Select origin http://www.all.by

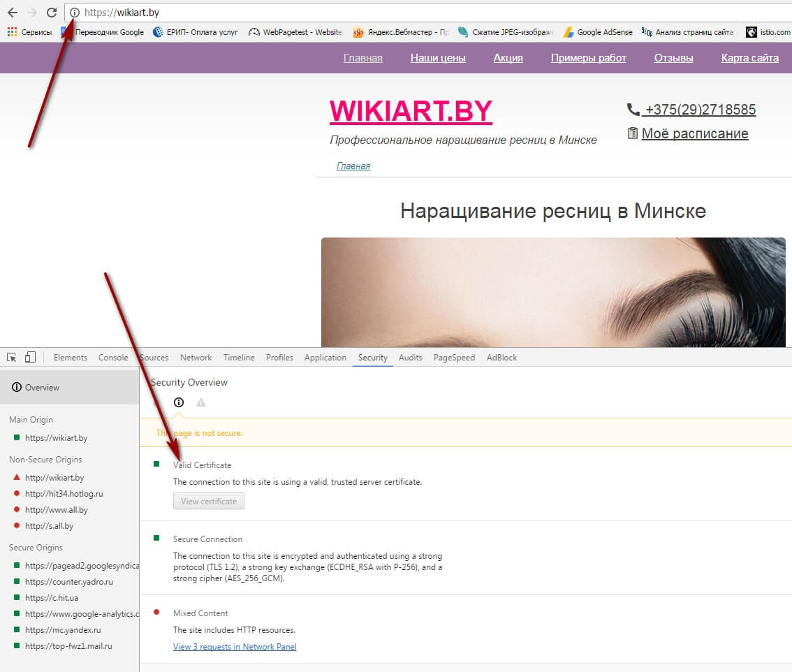click(x=56, y=509)
